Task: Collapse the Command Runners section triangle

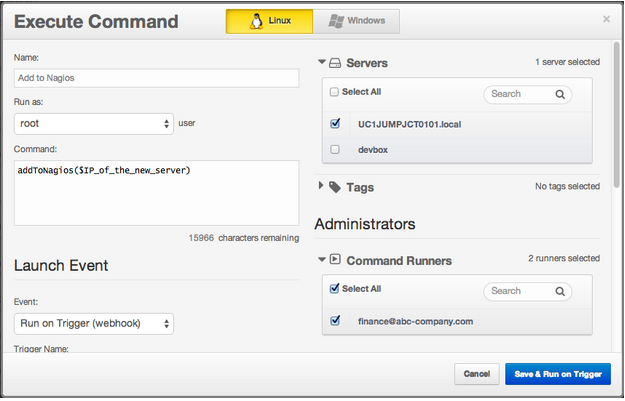Action: 322,260
